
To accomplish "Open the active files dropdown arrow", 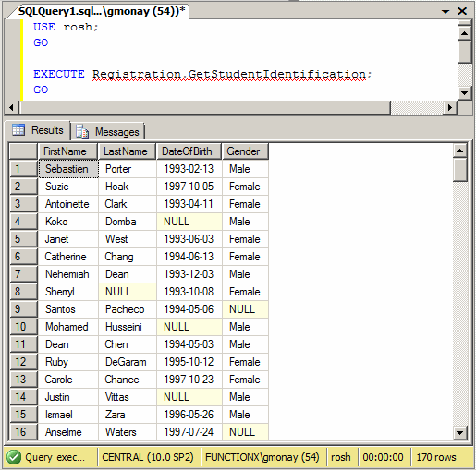I will [445, 12].
